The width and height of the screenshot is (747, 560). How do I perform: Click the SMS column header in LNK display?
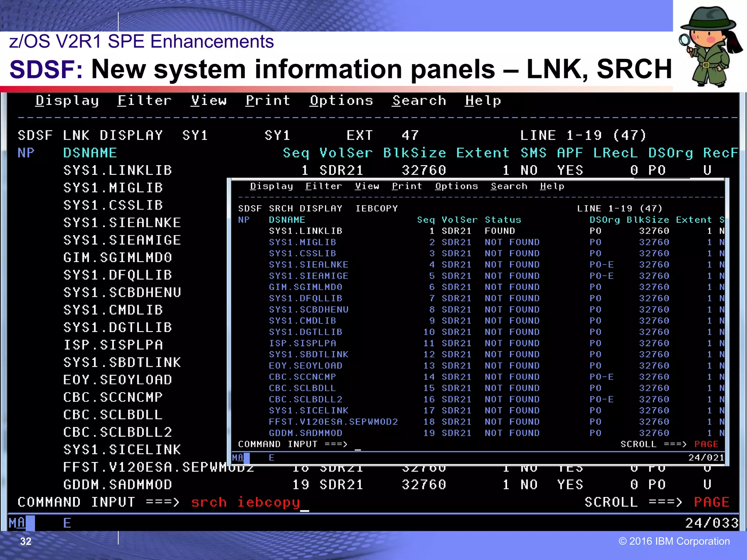(x=533, y=153)
